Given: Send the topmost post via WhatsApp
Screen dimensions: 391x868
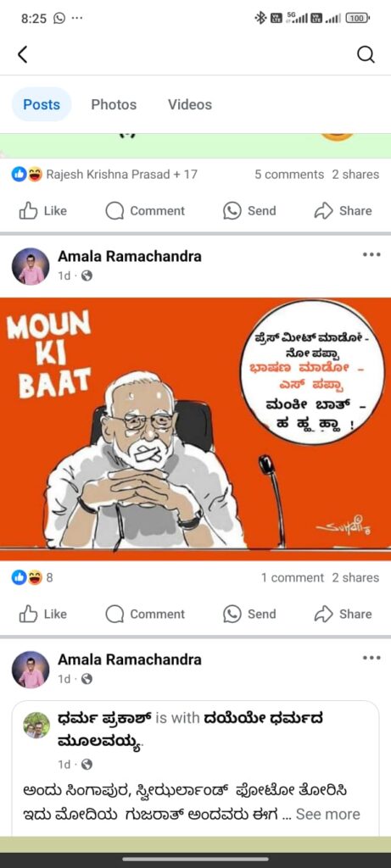Looking at the screenshot, I should pos(249,211).
